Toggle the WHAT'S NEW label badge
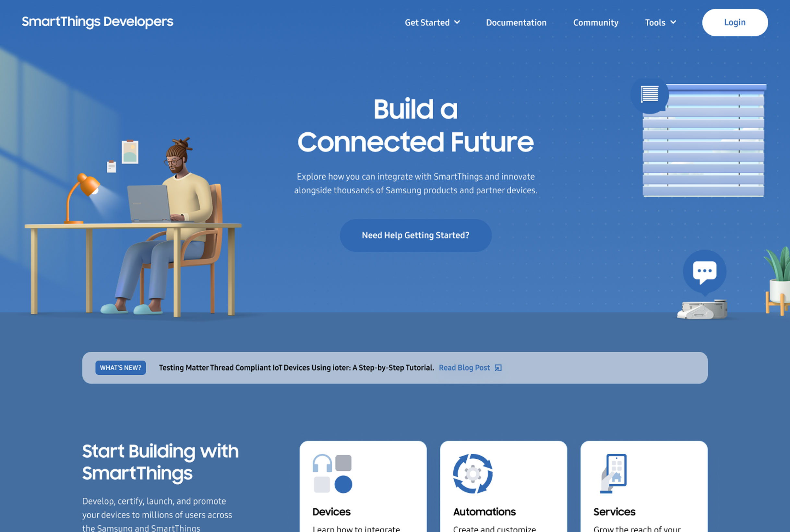This screenshot has height=532, width=790. [120, 368]
